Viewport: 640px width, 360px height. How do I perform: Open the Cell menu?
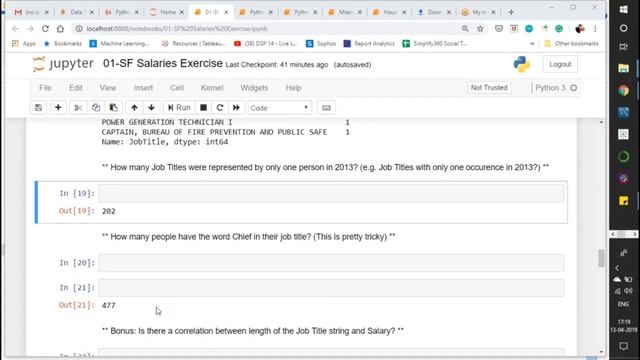177,88
